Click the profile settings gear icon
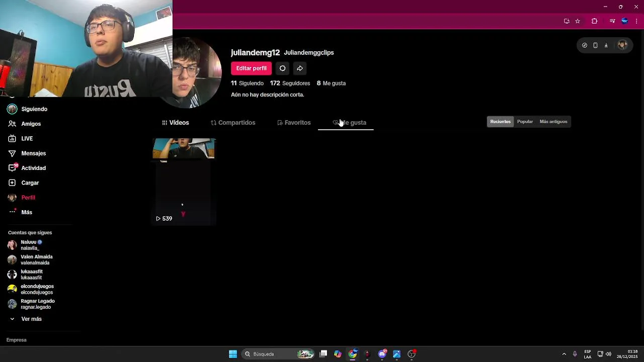This screenshot has height=362, width=644. [282, 68]
